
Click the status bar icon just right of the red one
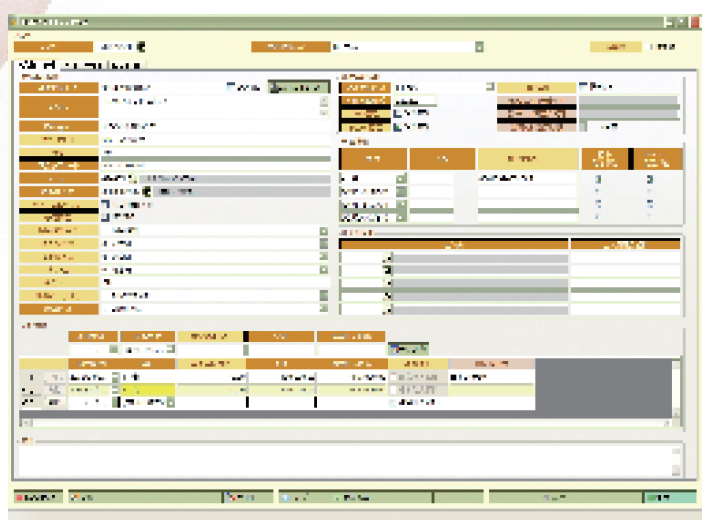(x=74, y=496)
